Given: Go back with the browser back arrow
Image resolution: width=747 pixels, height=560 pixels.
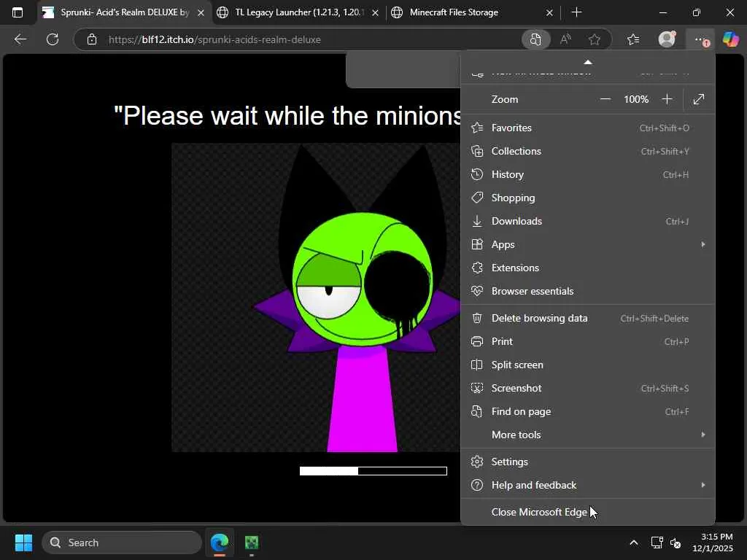Looking at the screenshot, I should pos(20,39).
